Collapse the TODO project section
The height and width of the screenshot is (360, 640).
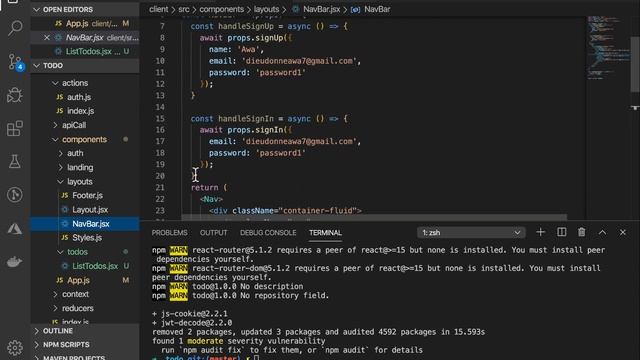85,66
